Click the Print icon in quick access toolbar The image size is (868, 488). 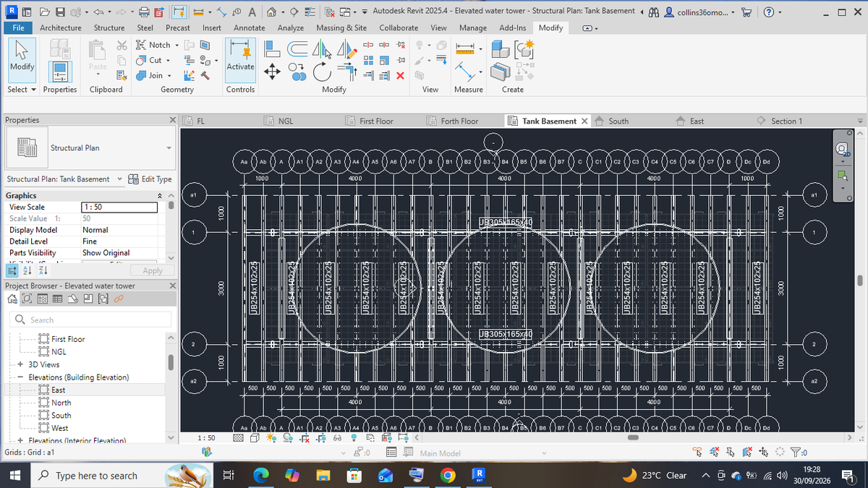[144, 12]
